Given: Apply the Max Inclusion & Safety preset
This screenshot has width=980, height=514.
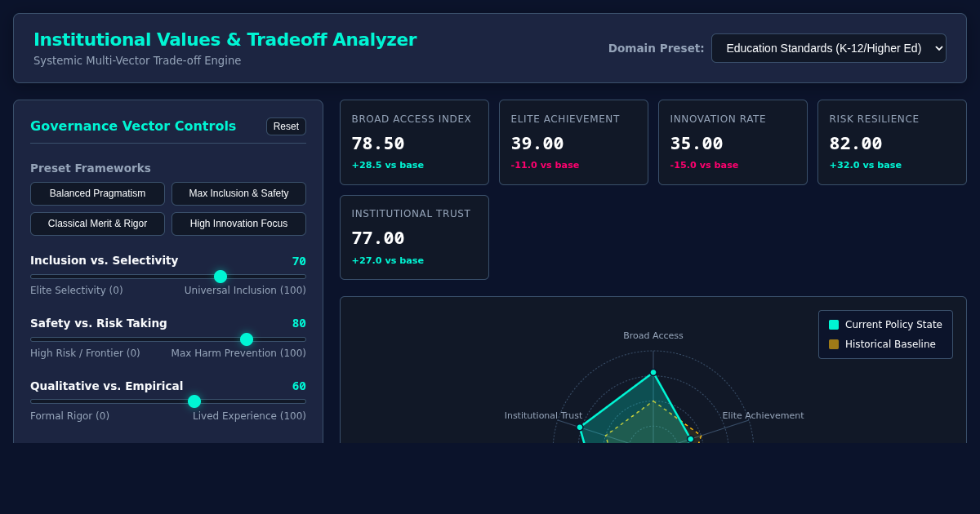Looking at the screenshot, I should (x=238, y=193).
